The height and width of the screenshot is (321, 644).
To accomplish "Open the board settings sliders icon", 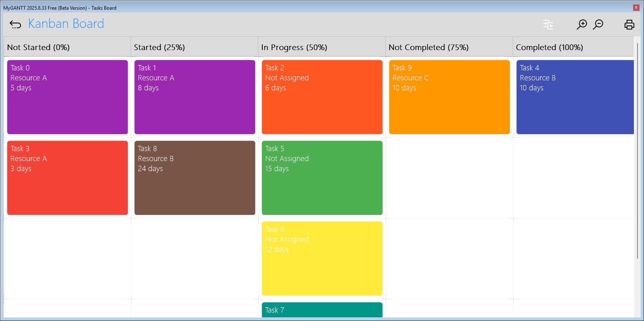I will tap(548, 25).
